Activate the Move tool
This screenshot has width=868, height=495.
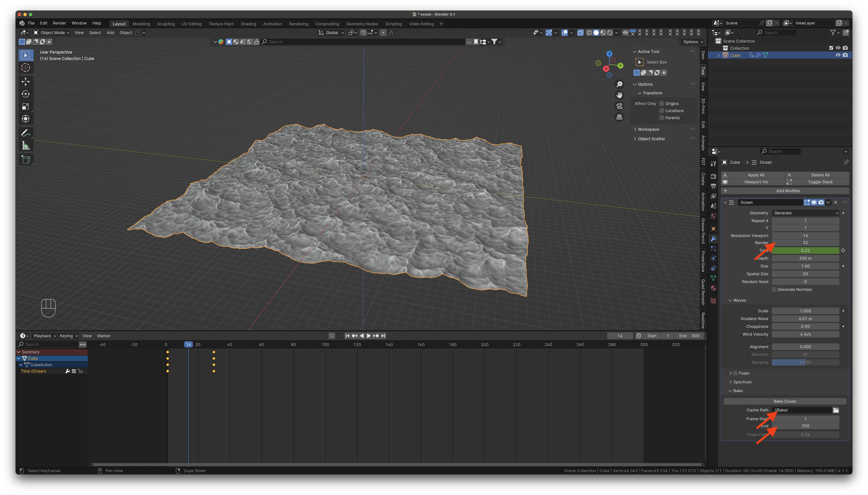click(x=25, y=82)
